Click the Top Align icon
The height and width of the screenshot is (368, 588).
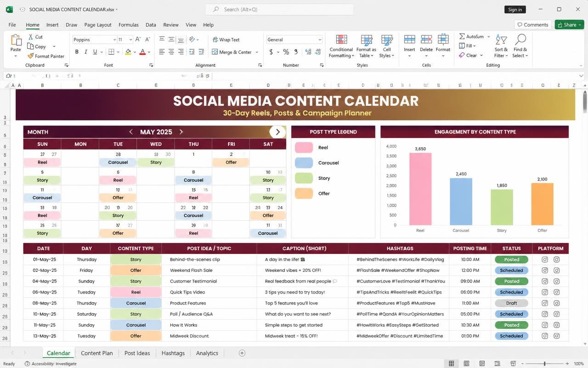coord(162,40)
